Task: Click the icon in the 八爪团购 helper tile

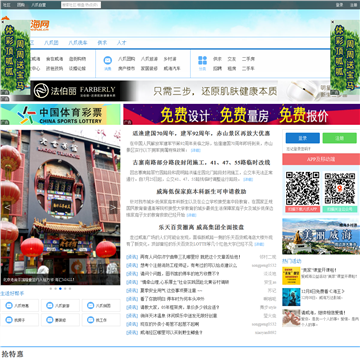Action: coord(90,305)
